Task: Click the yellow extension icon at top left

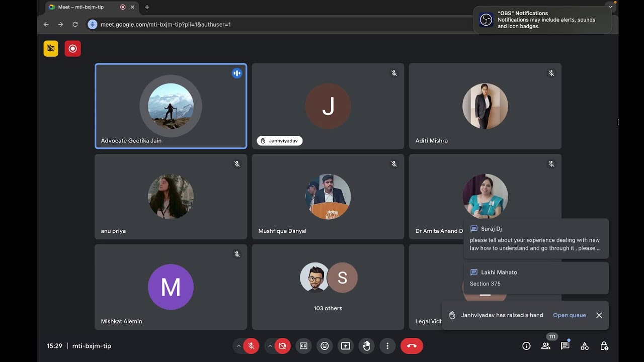Action: 51,48
